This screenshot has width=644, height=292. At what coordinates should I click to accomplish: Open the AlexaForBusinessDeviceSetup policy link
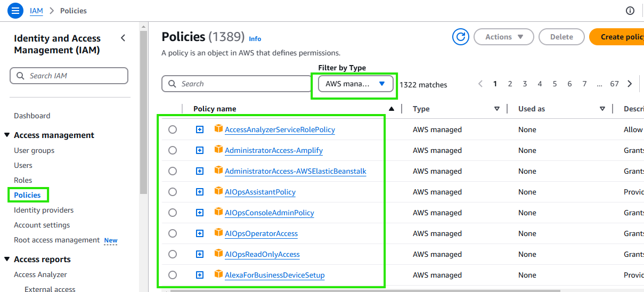click(274, 275)
